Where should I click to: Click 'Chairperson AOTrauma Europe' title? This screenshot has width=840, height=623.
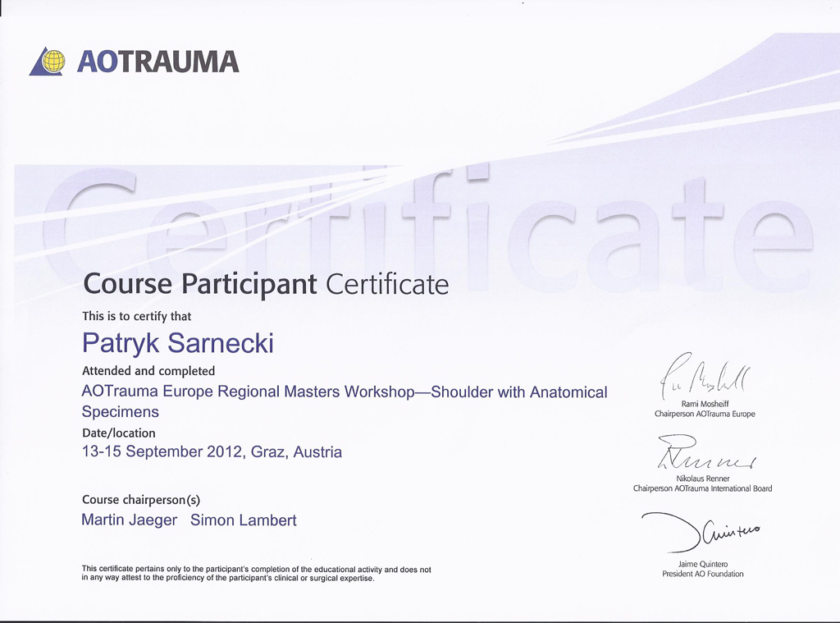click(x=705, y=414)
